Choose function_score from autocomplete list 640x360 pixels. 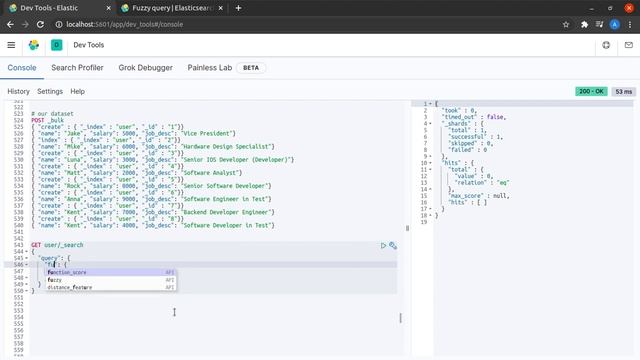(x=111, y=272)
